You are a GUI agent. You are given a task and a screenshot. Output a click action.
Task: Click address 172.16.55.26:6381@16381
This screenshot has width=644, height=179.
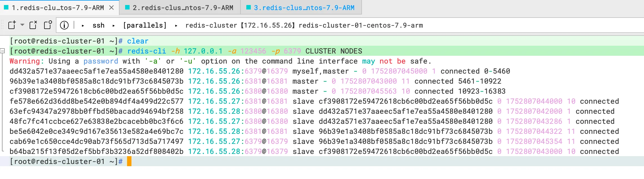click(x=238, y=81)
